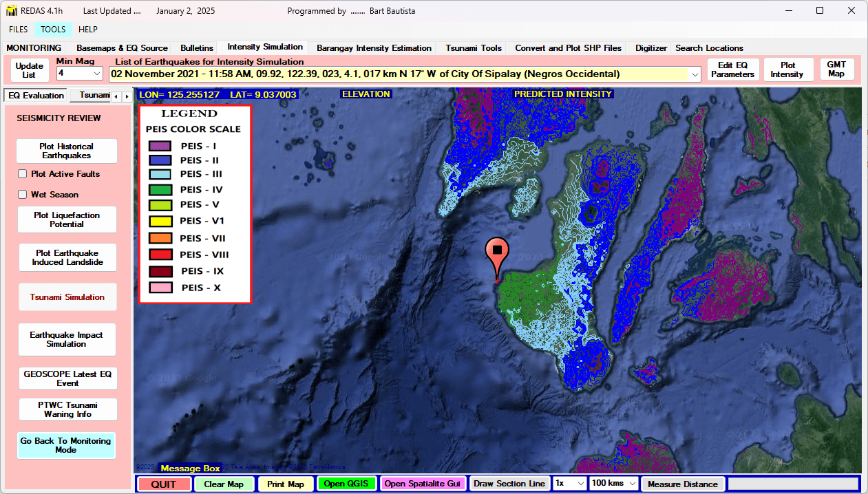The width and height of the screenshot is (868, 494).
Task: Open the TOOLS menu
Action: pyautogui.click(x=53, y=30)
